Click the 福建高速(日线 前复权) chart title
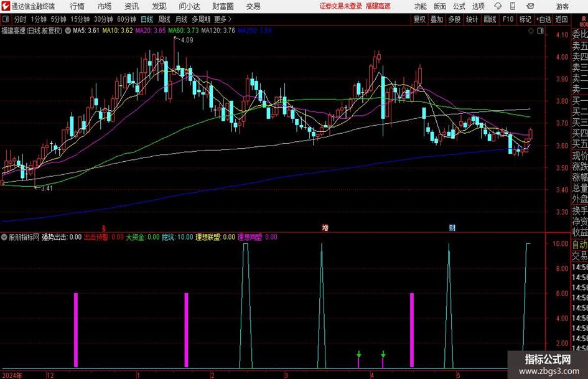This screenshot has height=379, width=588. click(32, 30)
